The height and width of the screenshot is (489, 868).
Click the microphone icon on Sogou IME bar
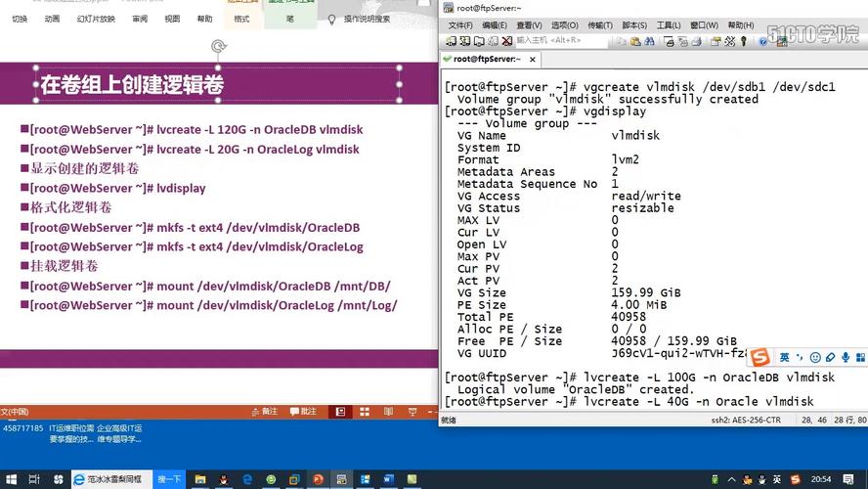[846, 358]
